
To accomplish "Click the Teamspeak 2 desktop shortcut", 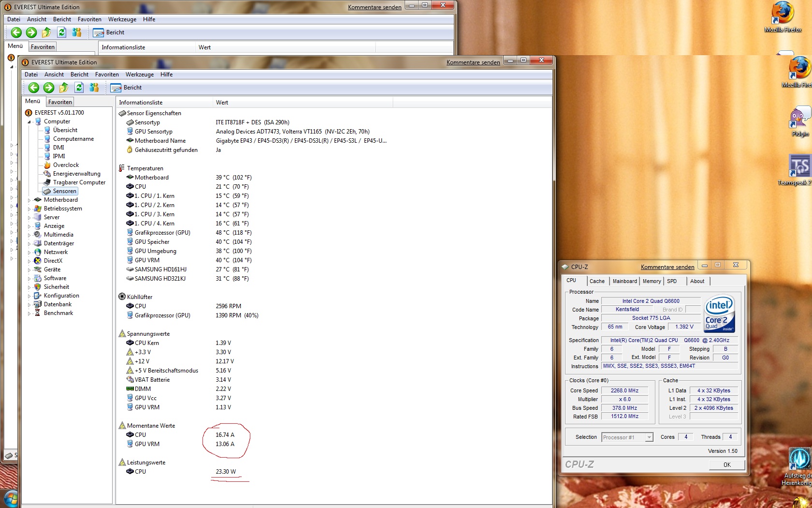I will tap(795, 170).
